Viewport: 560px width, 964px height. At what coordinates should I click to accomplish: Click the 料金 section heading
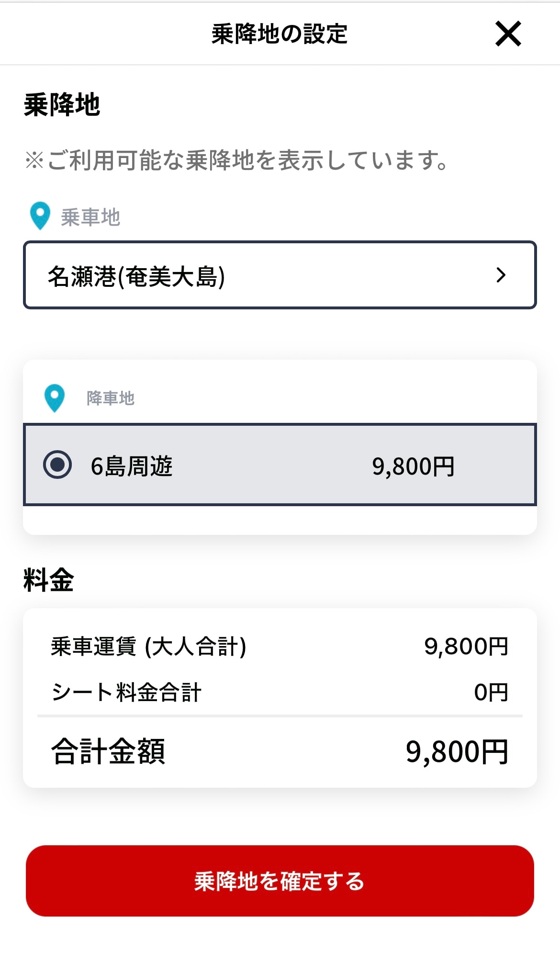(48, 580)
